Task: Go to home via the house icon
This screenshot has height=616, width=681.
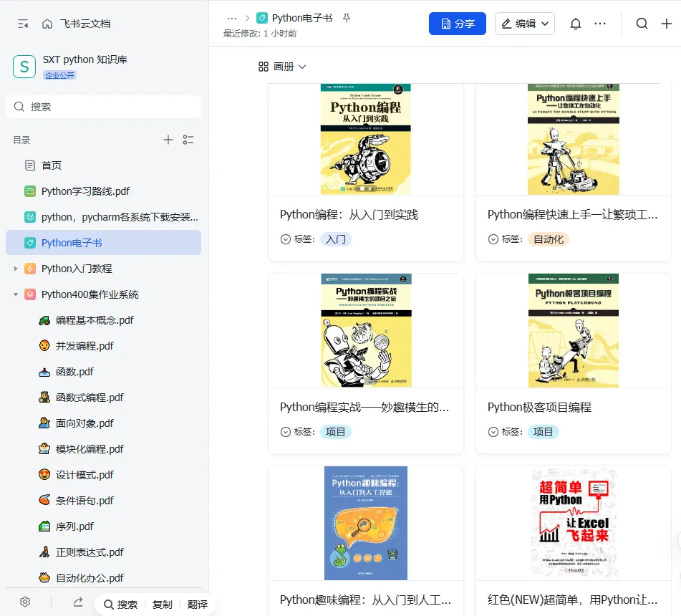Action: click(x=47, y=24)
